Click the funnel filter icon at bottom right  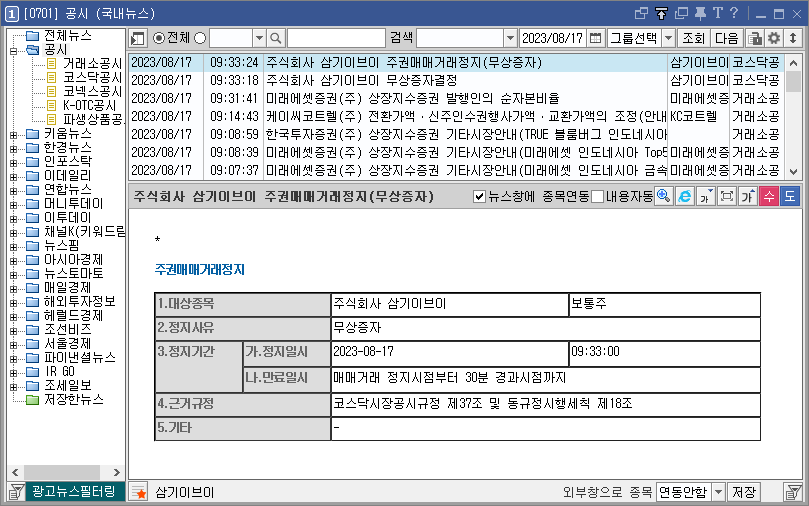(x=793, y=492)
